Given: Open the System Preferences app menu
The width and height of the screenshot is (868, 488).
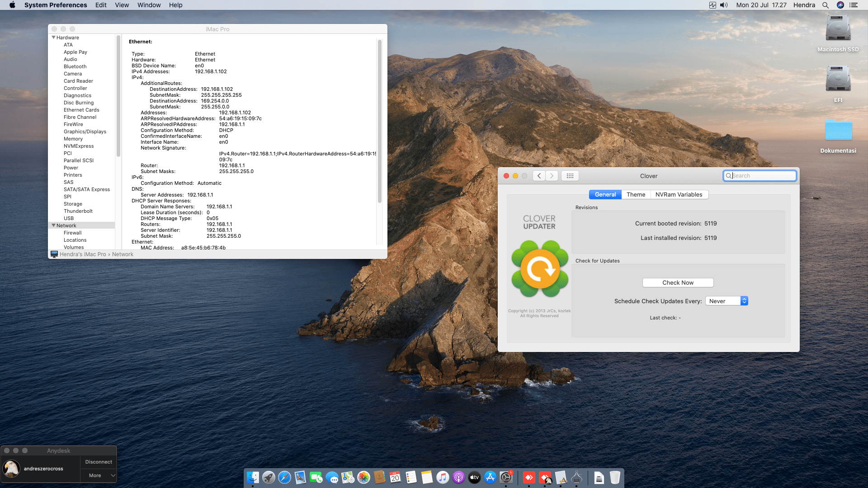Looking at the screenshot, I should click(56, 5).
